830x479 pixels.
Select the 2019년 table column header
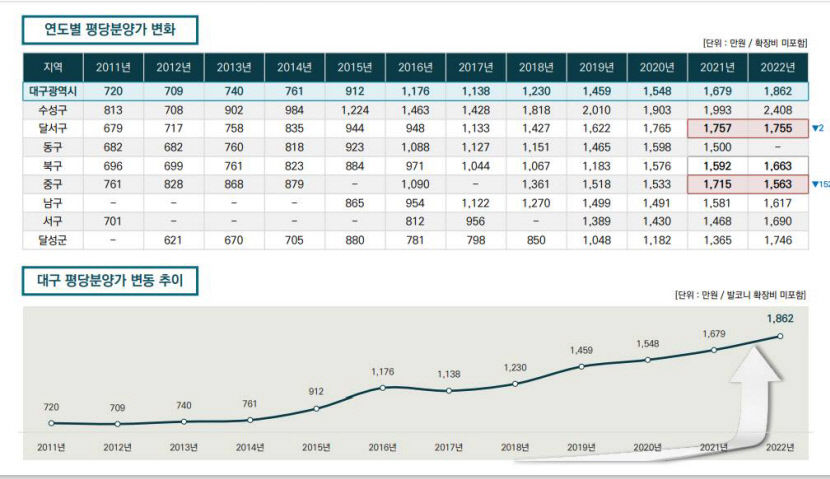[597, 67]
